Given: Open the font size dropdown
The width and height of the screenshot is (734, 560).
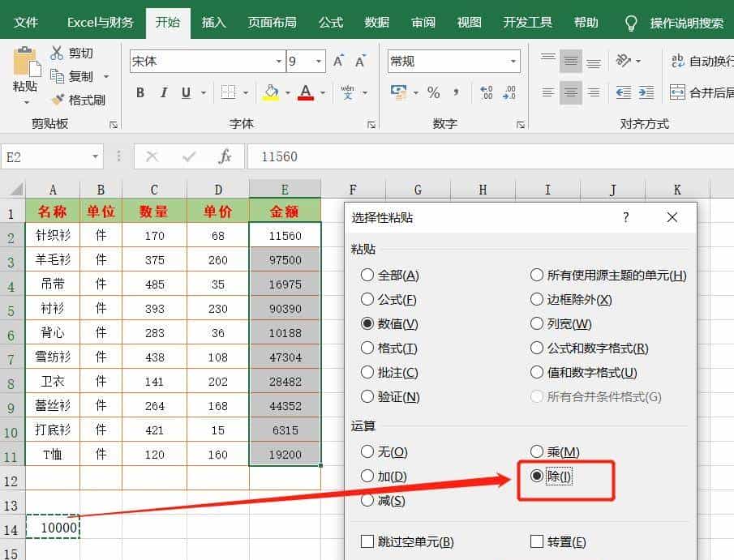Looking at the screenshot, I should (317, 61).
